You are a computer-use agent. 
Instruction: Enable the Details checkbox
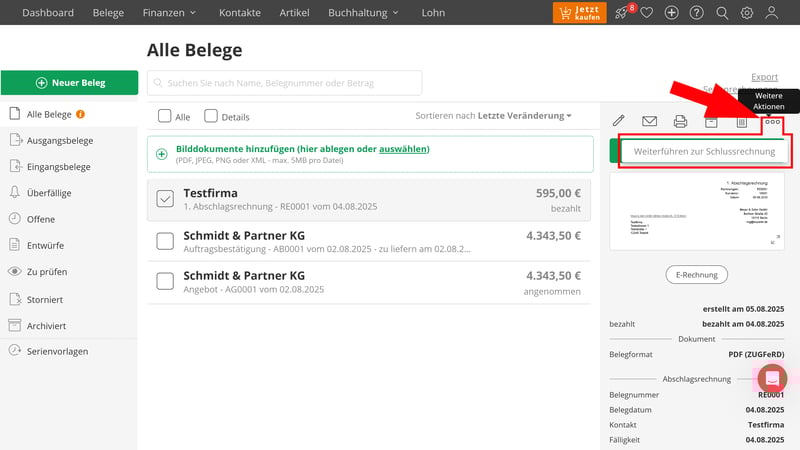tap(211, 116)
